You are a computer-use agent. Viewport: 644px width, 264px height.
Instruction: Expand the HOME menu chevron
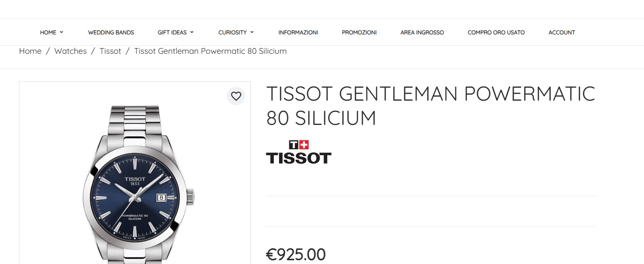[62, 32]
